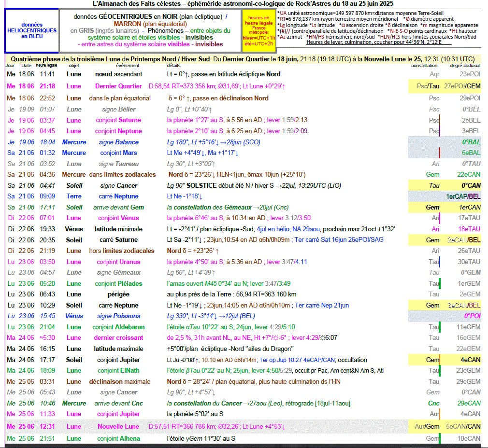The image size is (488, 448).
Task: Click the 'périgée' Lune event
Action: point(118,294)
